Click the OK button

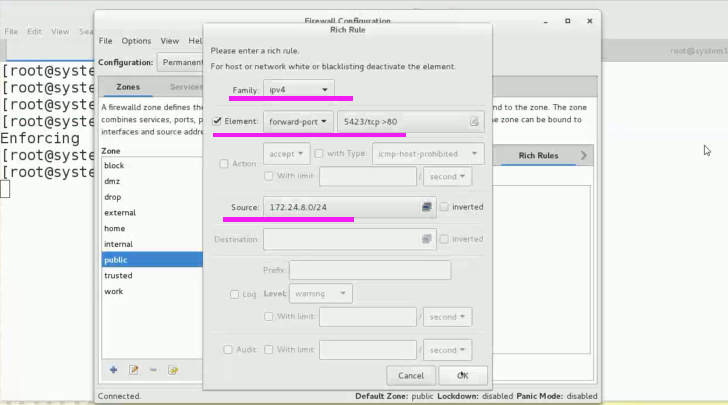point(463,375)
